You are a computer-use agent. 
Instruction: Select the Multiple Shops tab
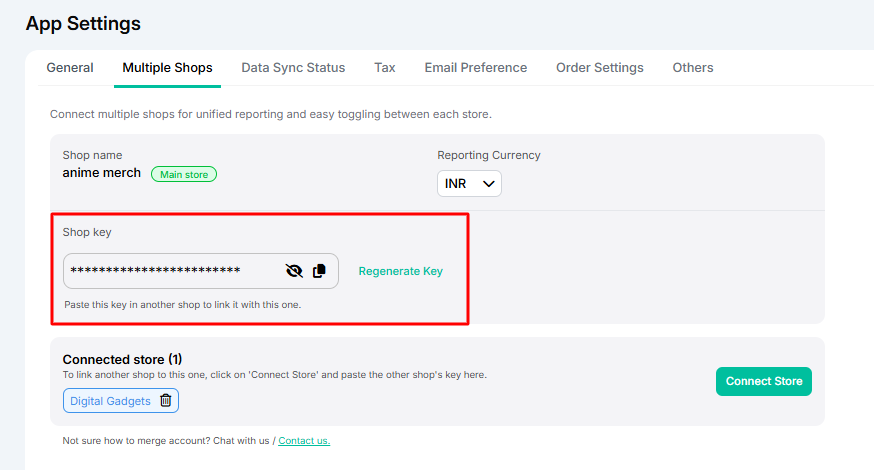pyautogui.click(x=167, y=68)
